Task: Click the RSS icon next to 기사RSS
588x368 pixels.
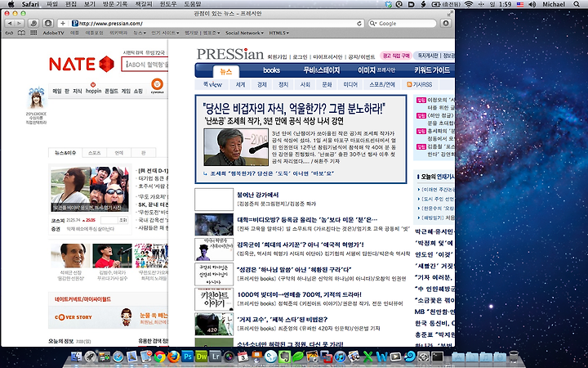Action: click(x=409, y=84)
